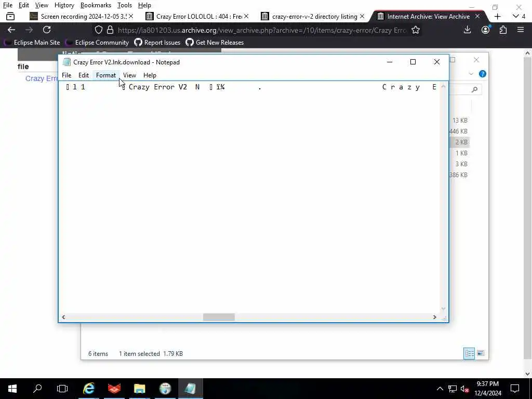Click the 'Crazy Error V2' text in Notepad
The height and width of the screenshot is (399, 532).
point(158,87)
